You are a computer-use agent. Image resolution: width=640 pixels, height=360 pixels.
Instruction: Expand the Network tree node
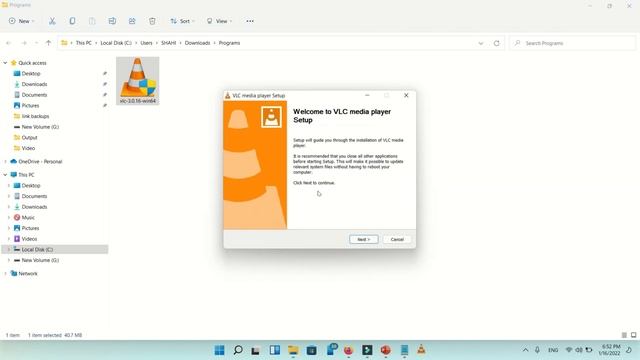5,273
